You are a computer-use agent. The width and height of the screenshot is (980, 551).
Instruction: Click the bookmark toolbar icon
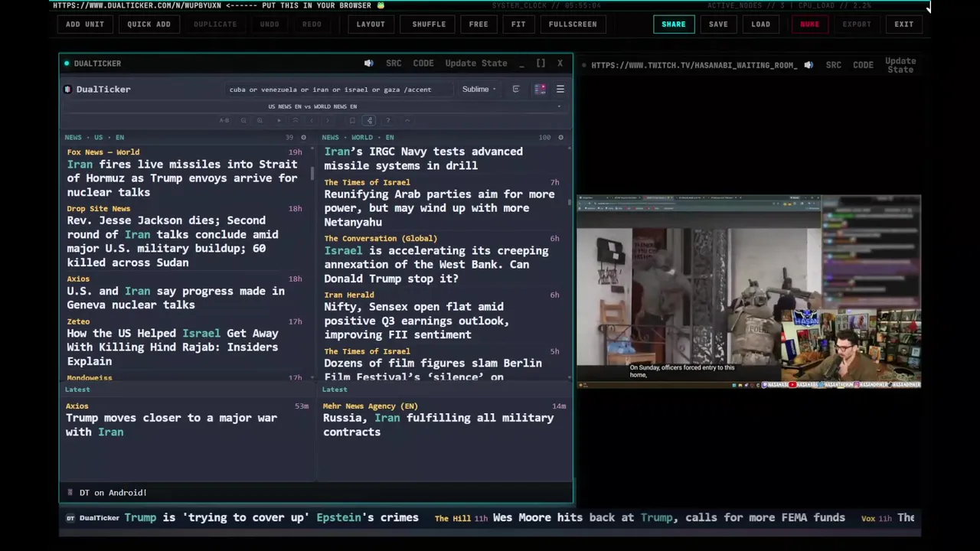tap(352, 120)
